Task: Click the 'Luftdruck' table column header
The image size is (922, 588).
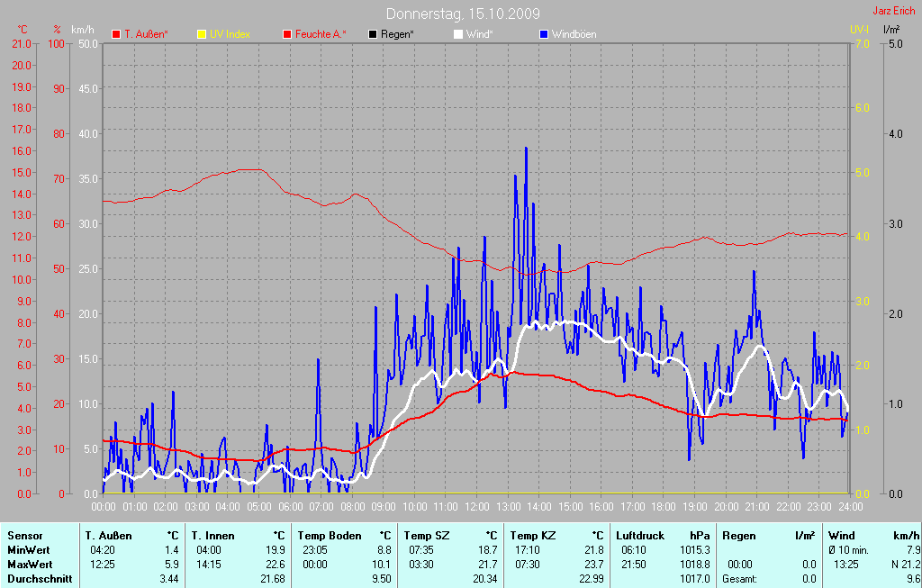Action: click(x=640, y=536)
